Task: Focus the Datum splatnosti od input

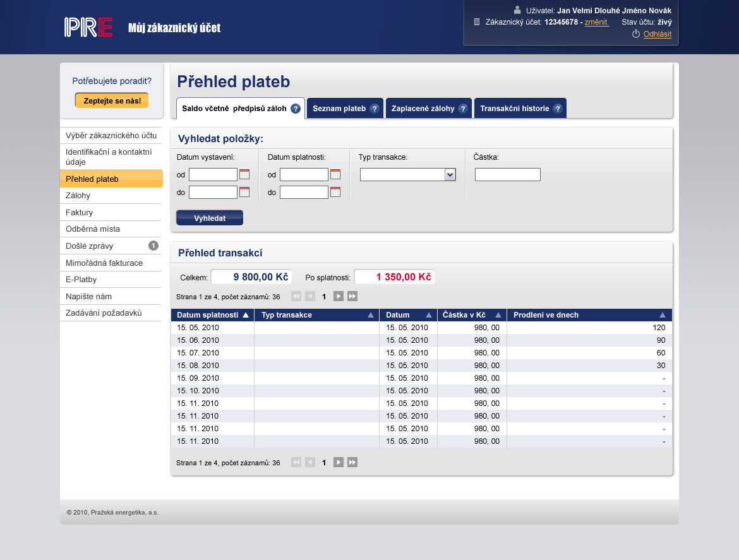Action: click(x=304, y=174)
